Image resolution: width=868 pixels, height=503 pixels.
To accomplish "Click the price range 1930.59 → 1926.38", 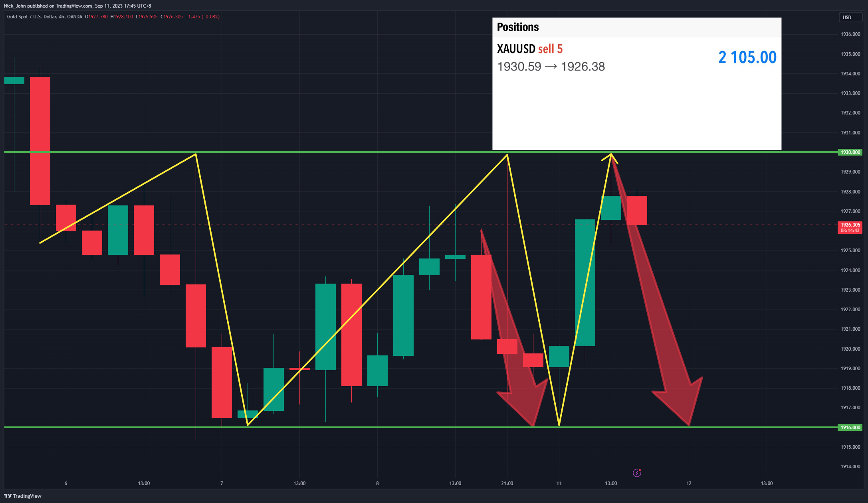I will tap(551, 67).
